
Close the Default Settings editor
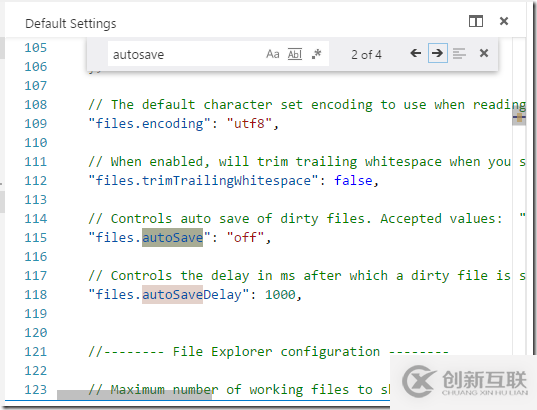click(x=504, y=21)
